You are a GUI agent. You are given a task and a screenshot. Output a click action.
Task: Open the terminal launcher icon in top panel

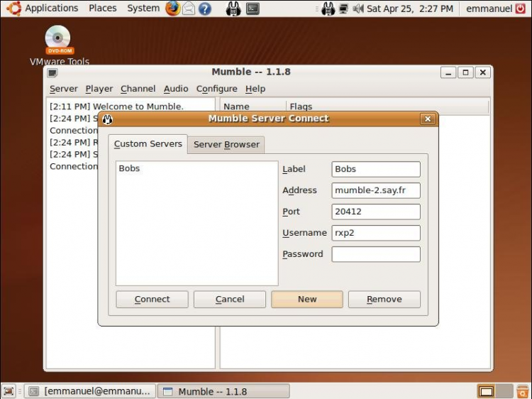(253, 9)
